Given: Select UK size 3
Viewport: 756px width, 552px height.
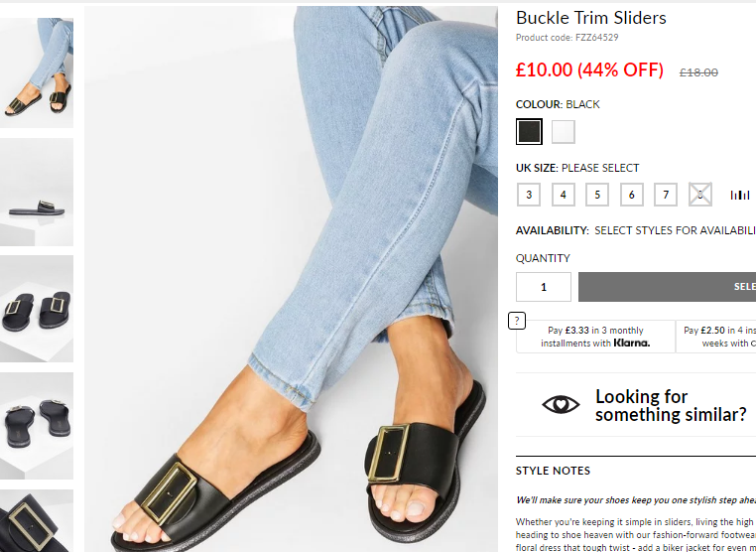Looking at the screenshot, I should pos(529,195).
